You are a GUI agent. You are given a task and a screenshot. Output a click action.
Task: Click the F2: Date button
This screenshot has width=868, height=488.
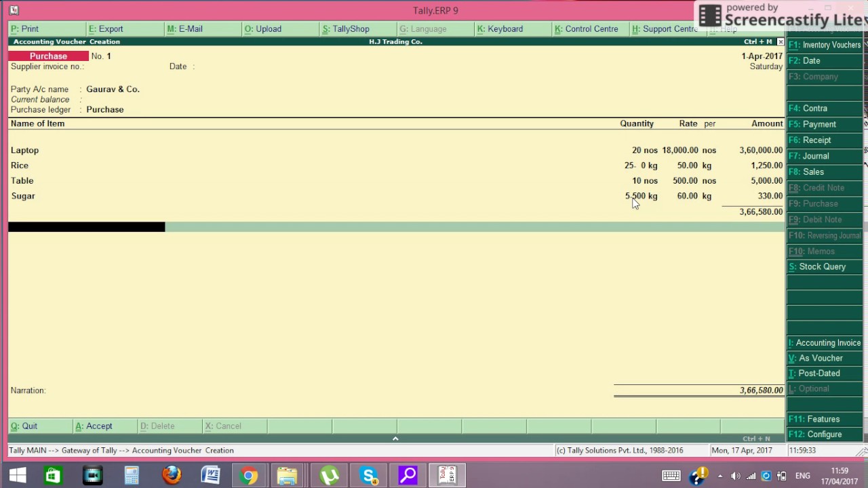tap(825, 61)
